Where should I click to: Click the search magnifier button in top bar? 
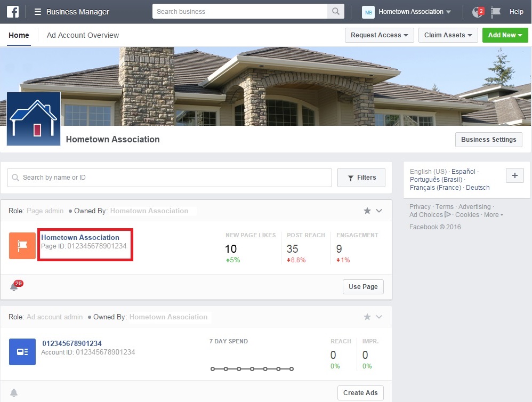point(335,11)
